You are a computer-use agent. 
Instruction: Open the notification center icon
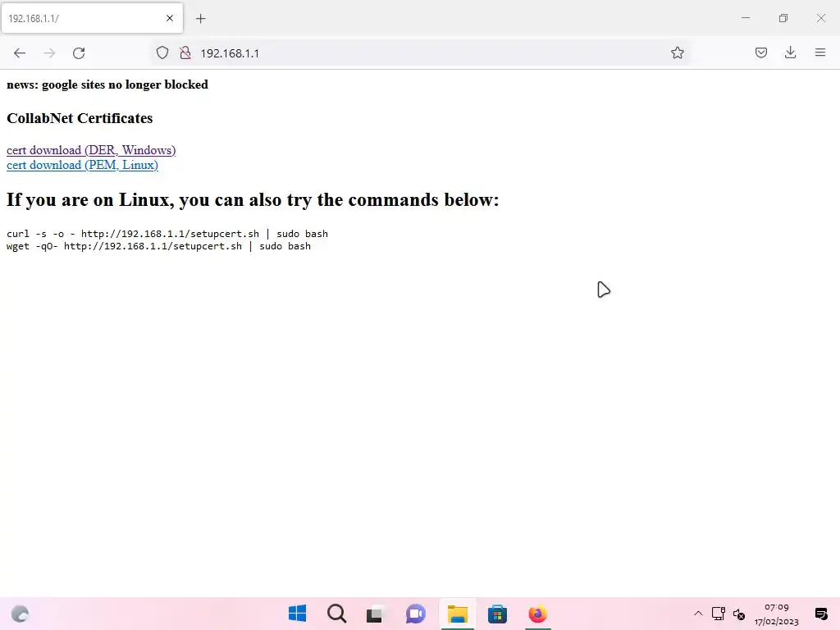820,614
